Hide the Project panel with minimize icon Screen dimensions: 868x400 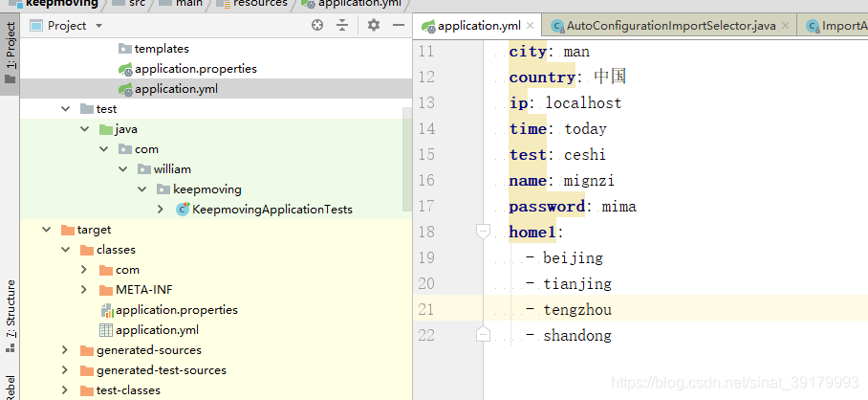point(399,25)
